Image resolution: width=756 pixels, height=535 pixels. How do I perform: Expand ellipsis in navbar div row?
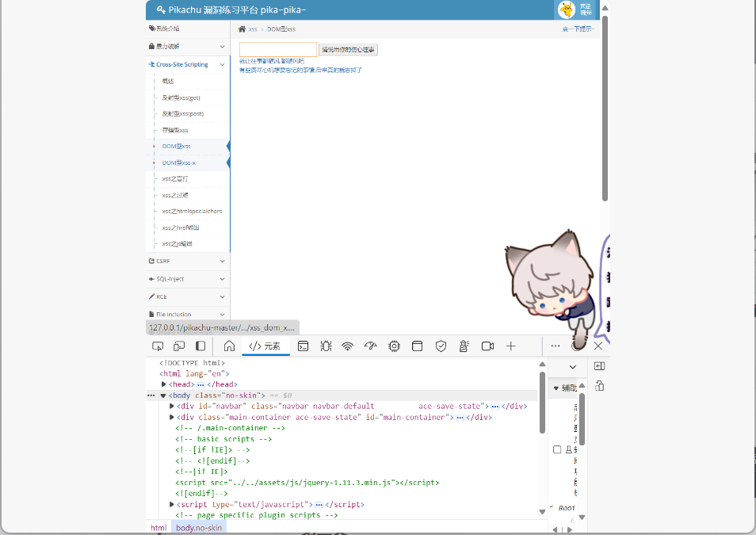click(x=494, y=407)
